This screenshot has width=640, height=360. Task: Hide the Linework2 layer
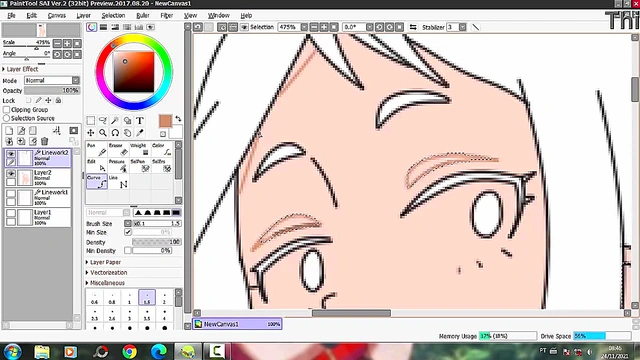(11, 153)
